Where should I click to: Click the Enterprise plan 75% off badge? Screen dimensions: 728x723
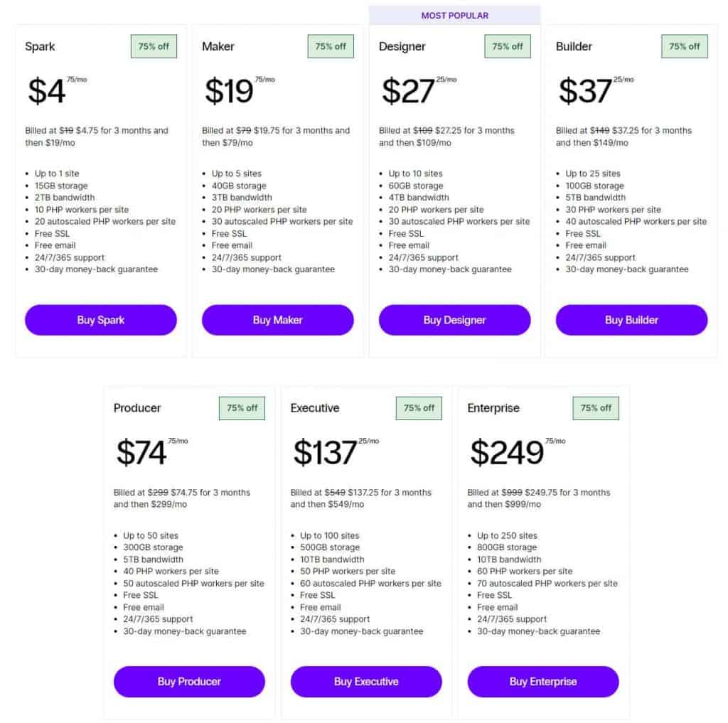pos(596,408)
